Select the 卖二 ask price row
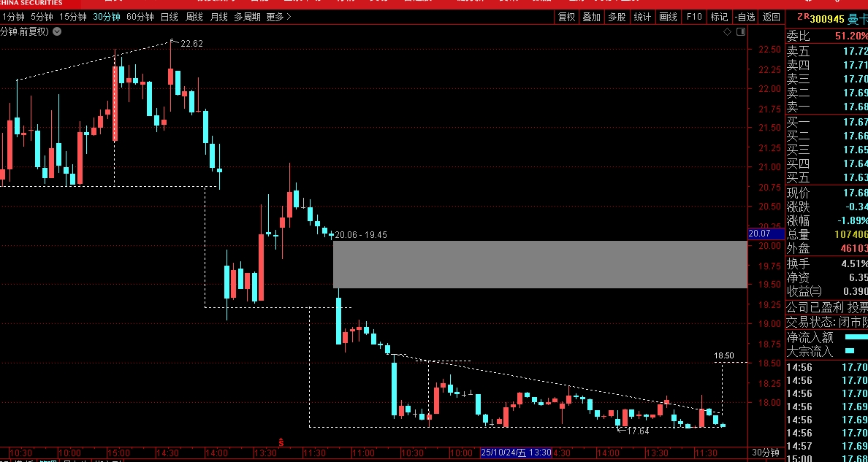 827,93
